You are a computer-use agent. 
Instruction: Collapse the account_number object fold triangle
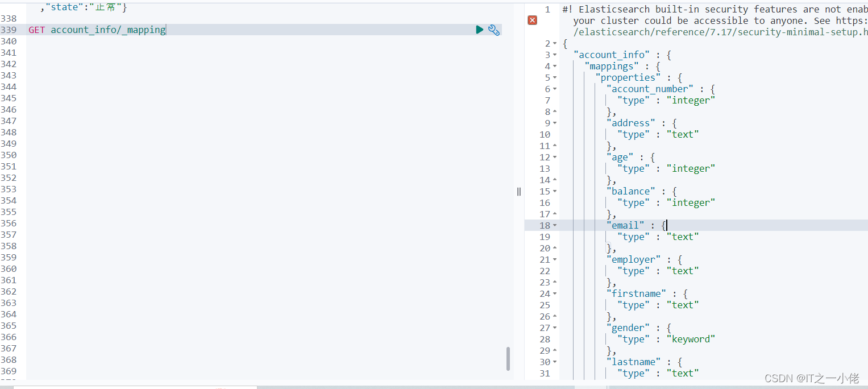click(x=554, y=89)
